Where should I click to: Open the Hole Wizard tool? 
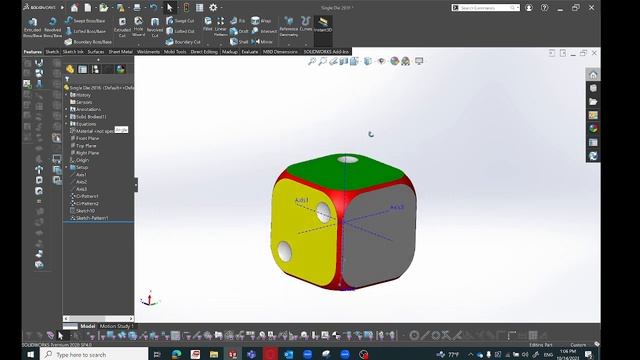[139, 27]
